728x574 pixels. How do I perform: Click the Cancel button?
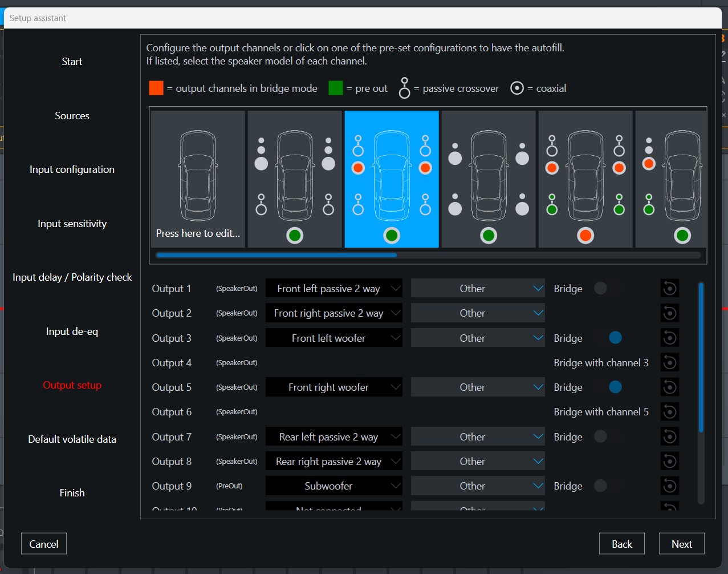(x=44, y=544)
